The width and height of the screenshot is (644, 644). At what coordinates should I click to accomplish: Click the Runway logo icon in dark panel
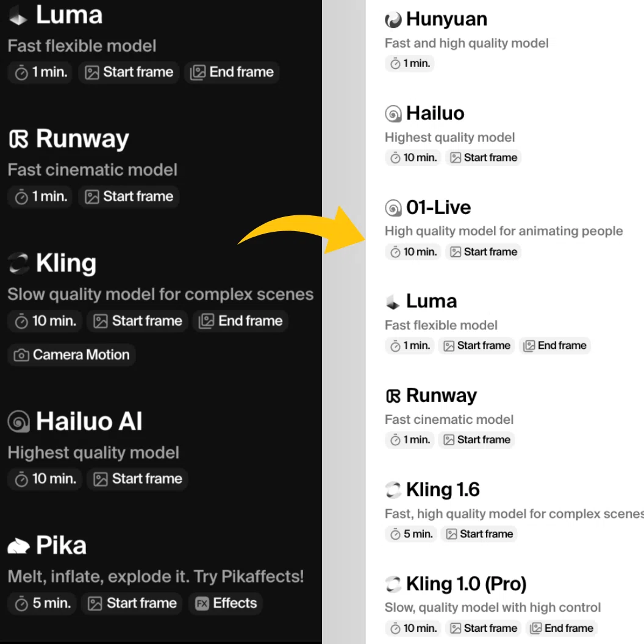point(18,139)
